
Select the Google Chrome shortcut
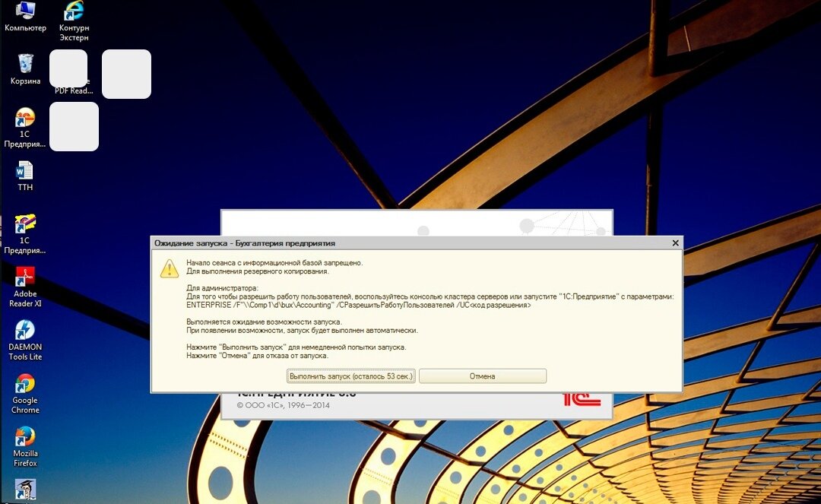pyautogui.click(x=24, y=394)
